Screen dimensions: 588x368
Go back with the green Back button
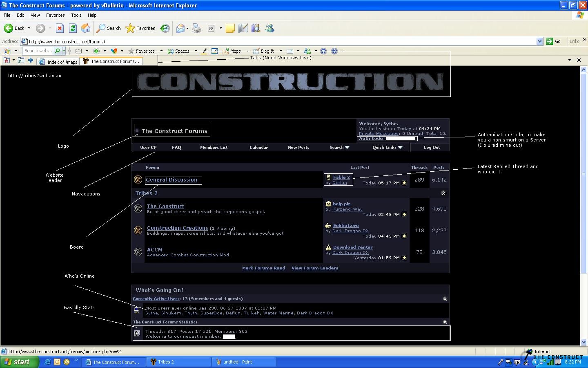pyautogui.click(x=14, y=28)
